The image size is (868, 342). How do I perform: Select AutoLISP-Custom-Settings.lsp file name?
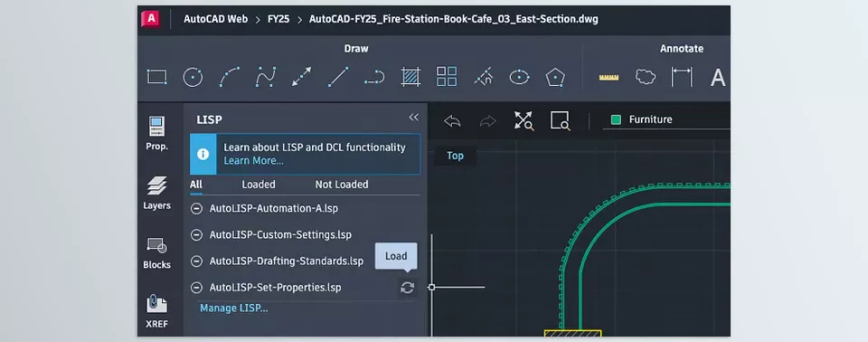280,235
